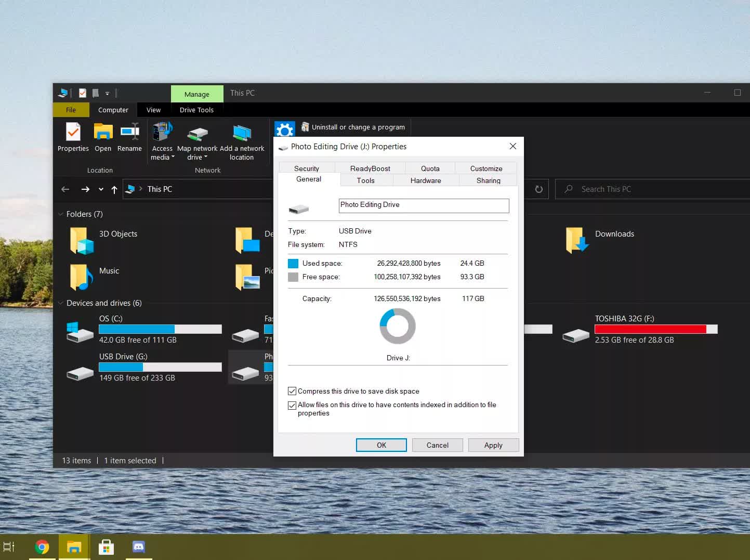The image size is (750, 560).
Task: Select the TOSHIBA 32G (F:) drive icon
Action: [x=576, y=335]
